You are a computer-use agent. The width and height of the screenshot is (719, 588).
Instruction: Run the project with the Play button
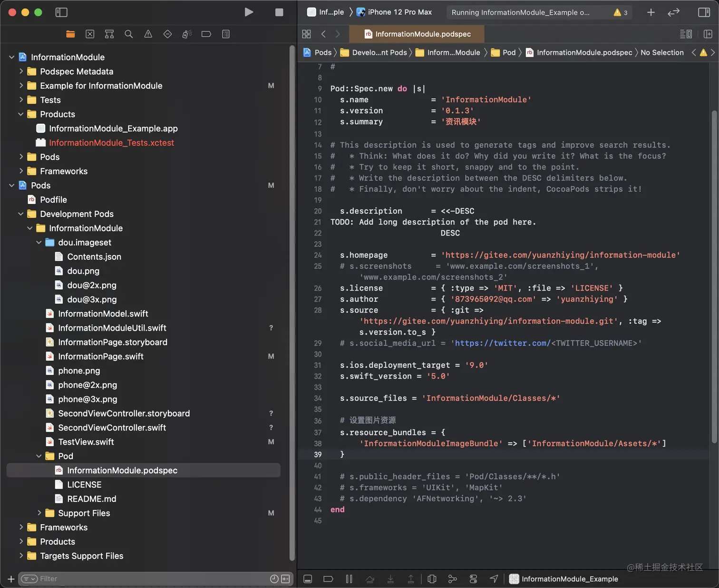click(249, 12)
